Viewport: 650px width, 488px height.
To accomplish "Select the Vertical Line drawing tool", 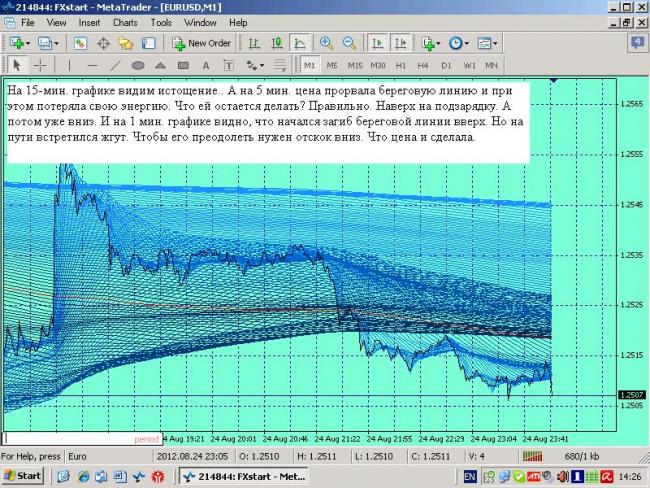I will coord(69,66).
